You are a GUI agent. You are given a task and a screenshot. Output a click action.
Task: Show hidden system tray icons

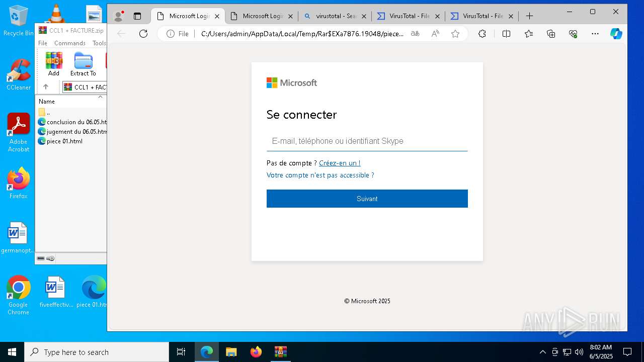pyautogui.click(x=542, y=352)
